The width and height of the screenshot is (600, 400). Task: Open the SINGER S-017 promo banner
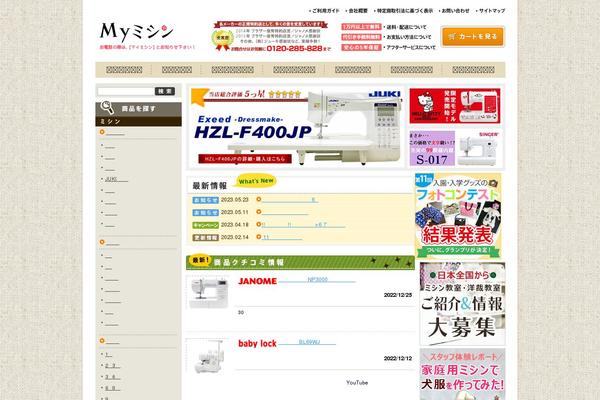455,149
